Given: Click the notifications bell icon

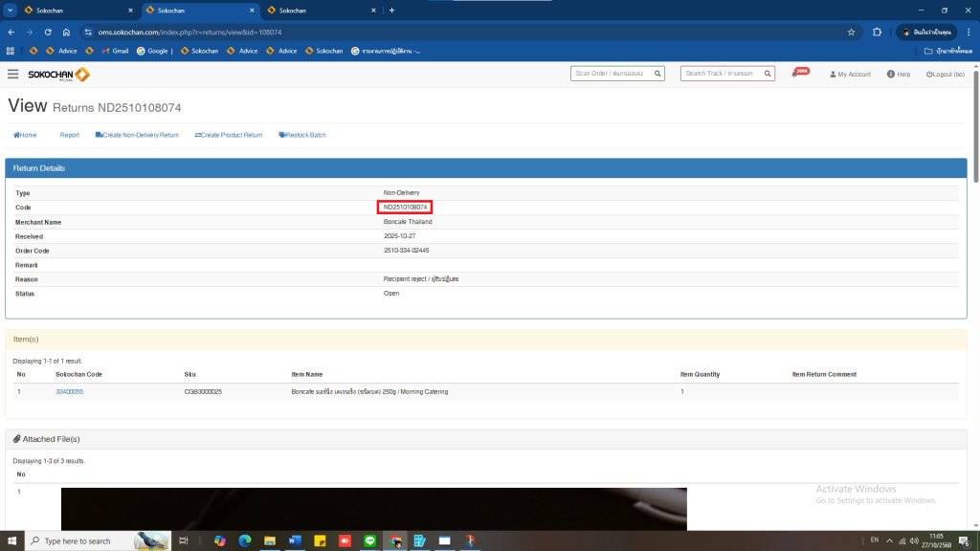Looking at the screenshot, I should [796, 74].
